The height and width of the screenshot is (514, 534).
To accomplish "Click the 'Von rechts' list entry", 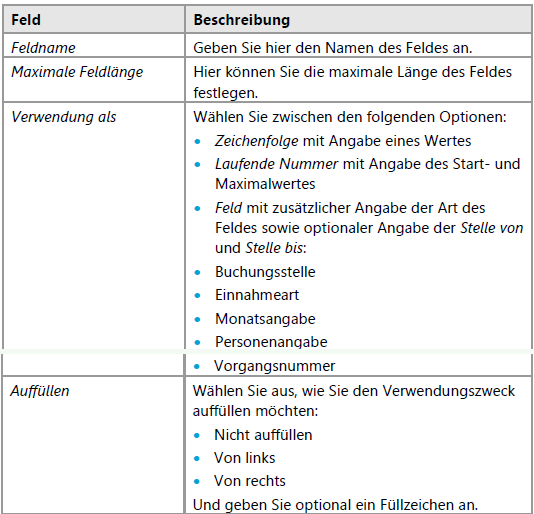I will pyautogui.click(x=250, y=481).
